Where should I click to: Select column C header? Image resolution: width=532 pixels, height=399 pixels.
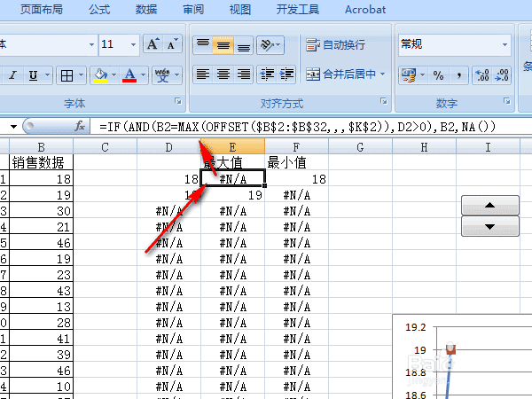pyautogui.click(x=105, y=147)
